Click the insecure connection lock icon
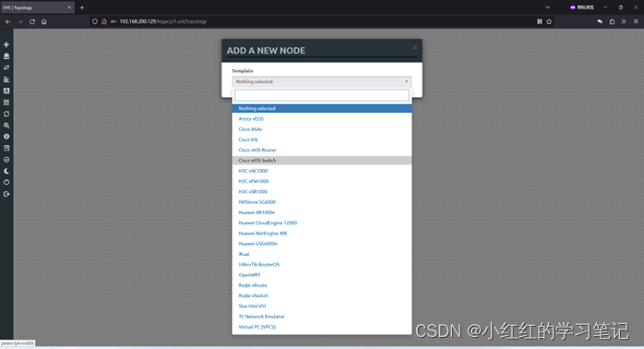Image resolution: width=644 pixels, height=349 pixels. point(104,21)
